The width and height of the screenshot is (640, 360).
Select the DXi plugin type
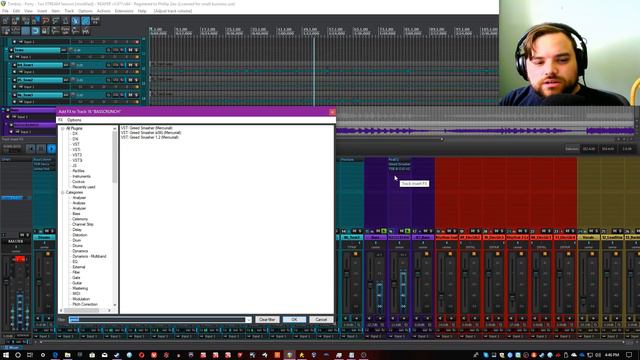(76, 139)
